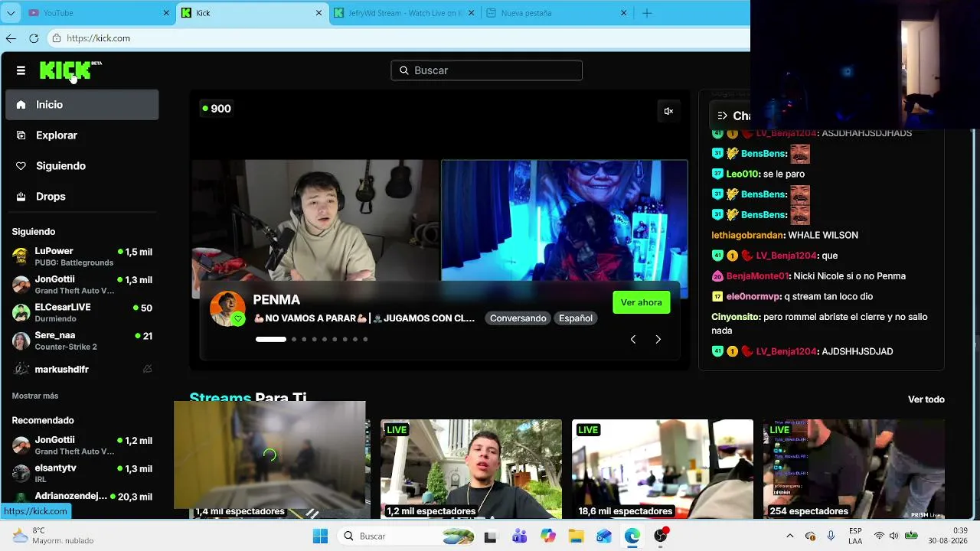Open the OBS Studio taskbar icon
This screenshot has width=980, height=551.
click(660, 536)
